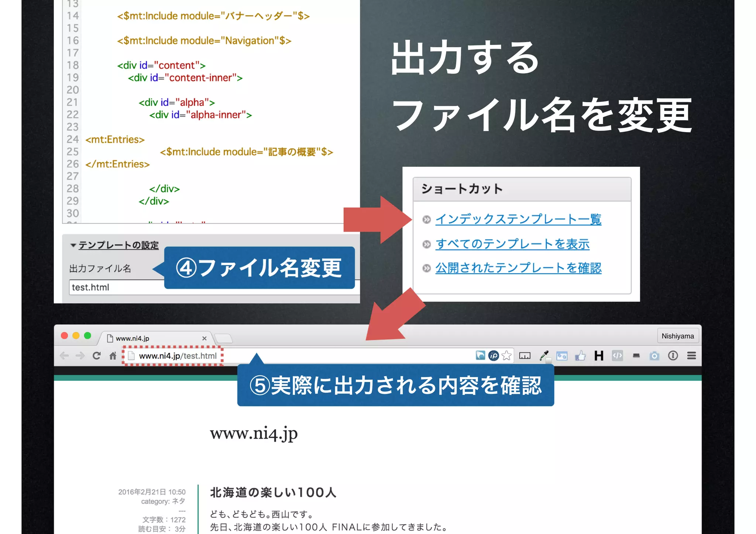Screen dimensions: 756x534
Task: Open the bold H extension icon
Action: (x=599, y=356)
